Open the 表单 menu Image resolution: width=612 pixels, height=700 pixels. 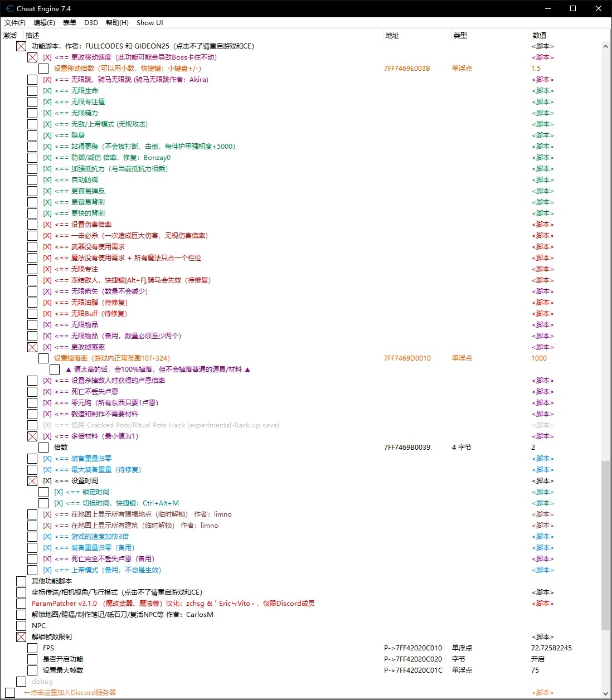tap(69, 23)
